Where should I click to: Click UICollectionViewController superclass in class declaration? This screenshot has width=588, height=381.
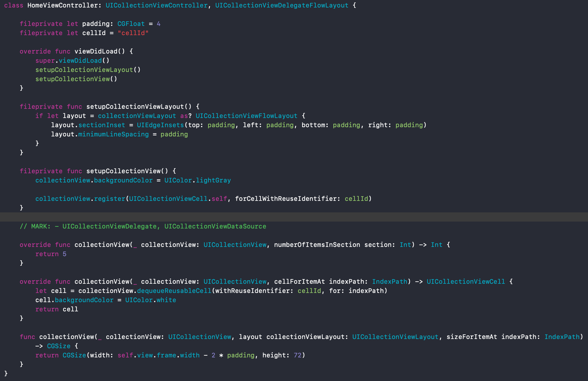tap(156, 5)
